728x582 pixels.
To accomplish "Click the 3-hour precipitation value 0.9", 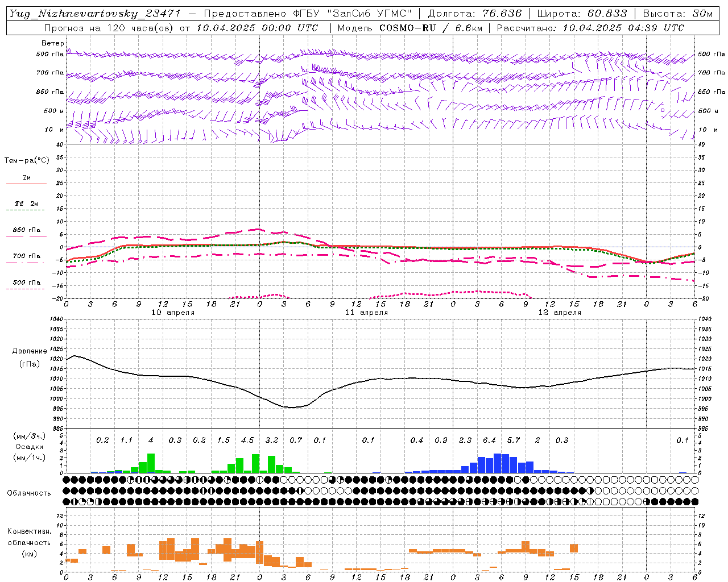I will [x=441, y=440].
